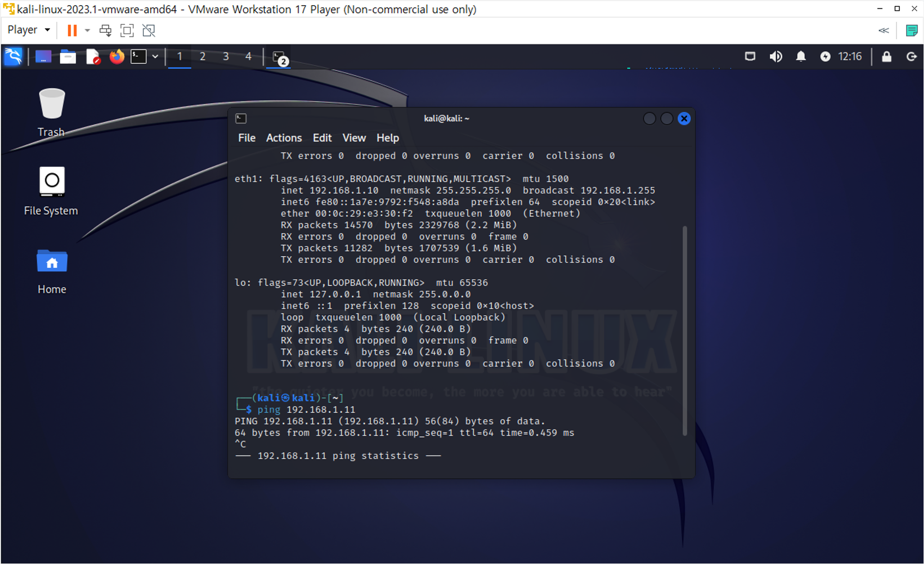Open the terminal View menu
The height and width of the screenshot is (564, 924).
[354, 138]
